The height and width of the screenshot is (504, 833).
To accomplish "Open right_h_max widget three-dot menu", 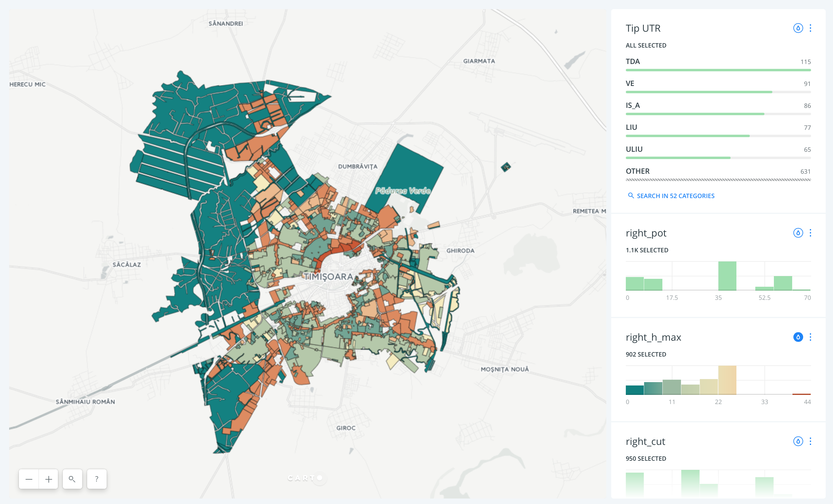I will click(x=810, y=337).
